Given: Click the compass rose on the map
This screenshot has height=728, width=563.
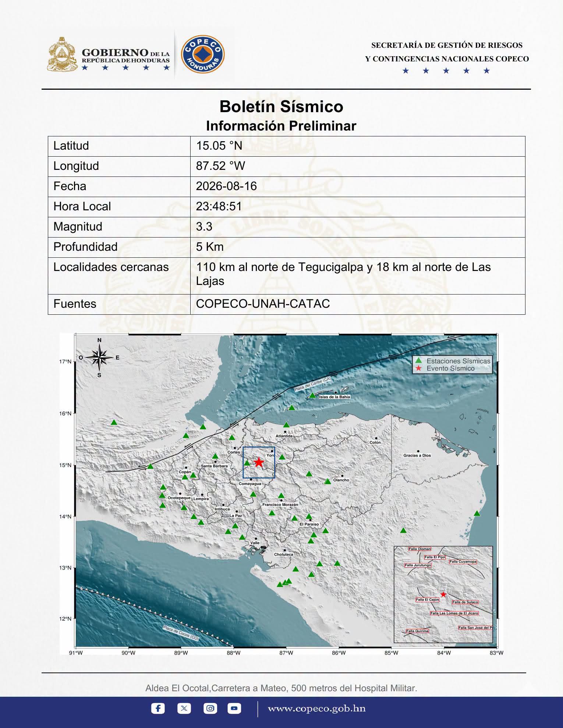Looking at the screenshot, I should [x=99, y=358].
